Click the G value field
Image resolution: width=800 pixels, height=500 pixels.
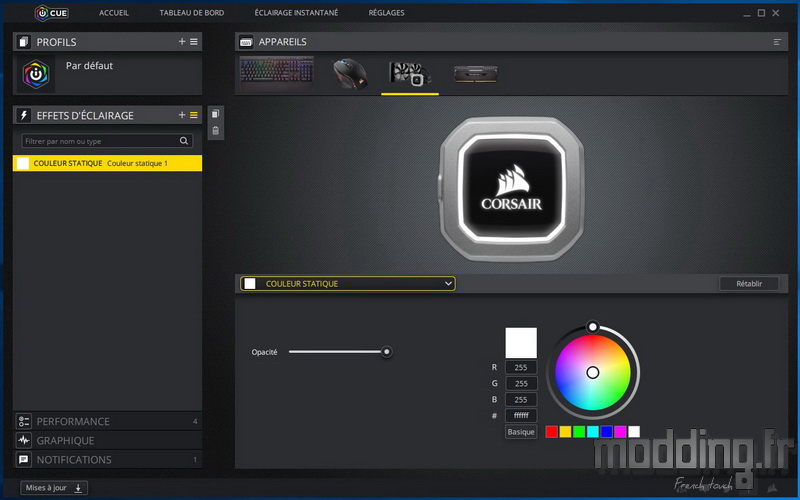coord(521,383)
